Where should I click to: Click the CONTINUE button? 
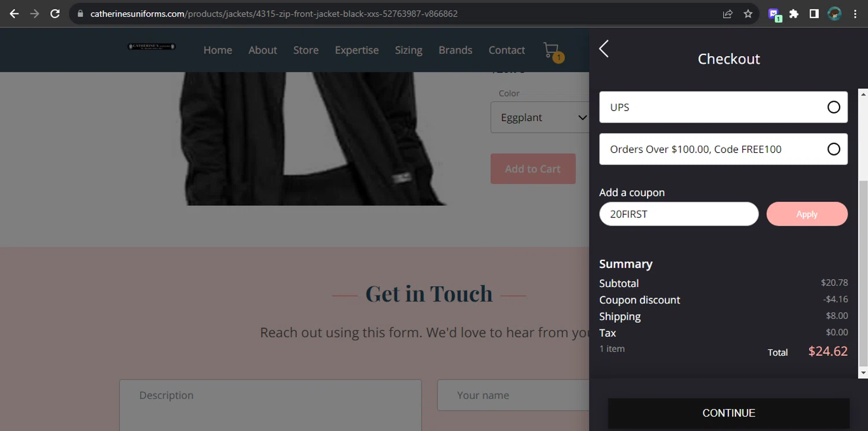pyautogui.click(x=729, y=413)
